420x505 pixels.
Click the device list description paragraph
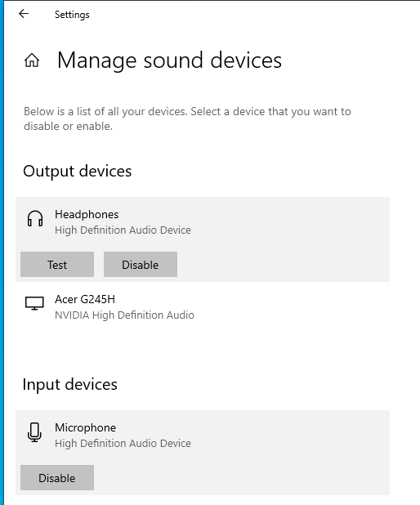click(187, 118)
